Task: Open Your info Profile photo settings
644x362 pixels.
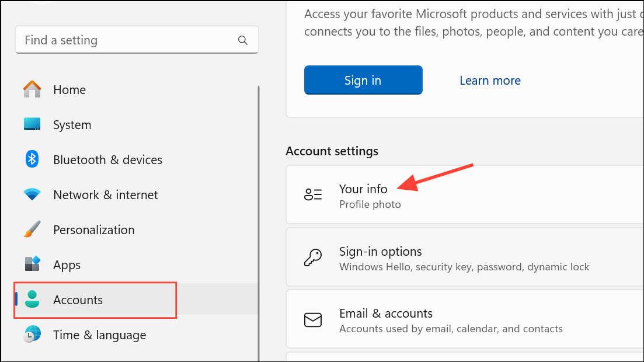Action: 465,195
